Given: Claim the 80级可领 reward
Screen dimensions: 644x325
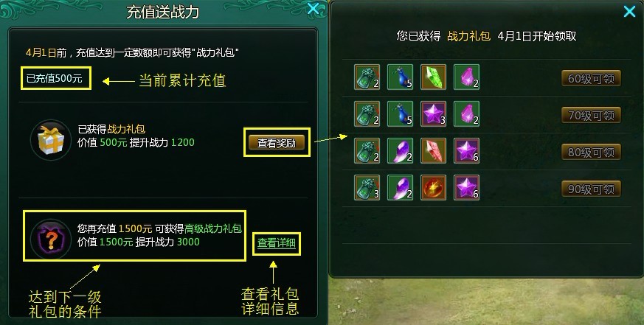Looking at the screenshot, I should click(x=591, y=153).
